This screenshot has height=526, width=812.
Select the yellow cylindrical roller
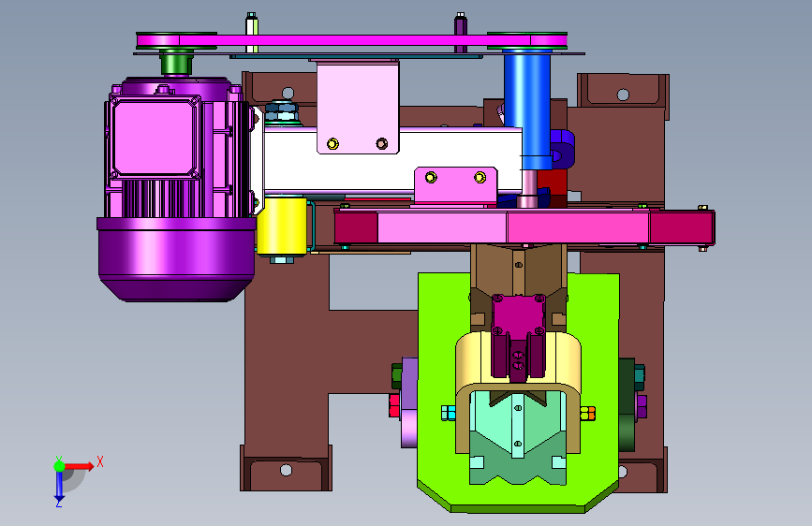282,226
